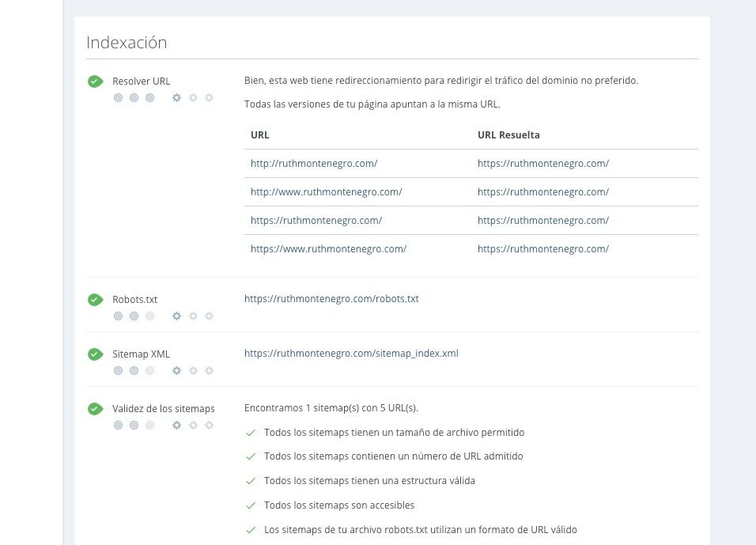This screenshot has width=756, height=545.
Task: Open the https://www.ruthmontenegro.com/ link
Action: click(328, 249)
